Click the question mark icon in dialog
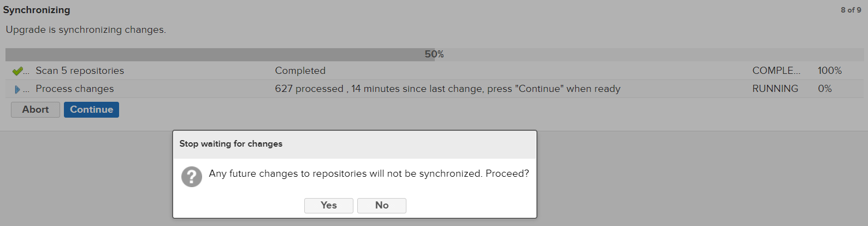 (192, 177)
